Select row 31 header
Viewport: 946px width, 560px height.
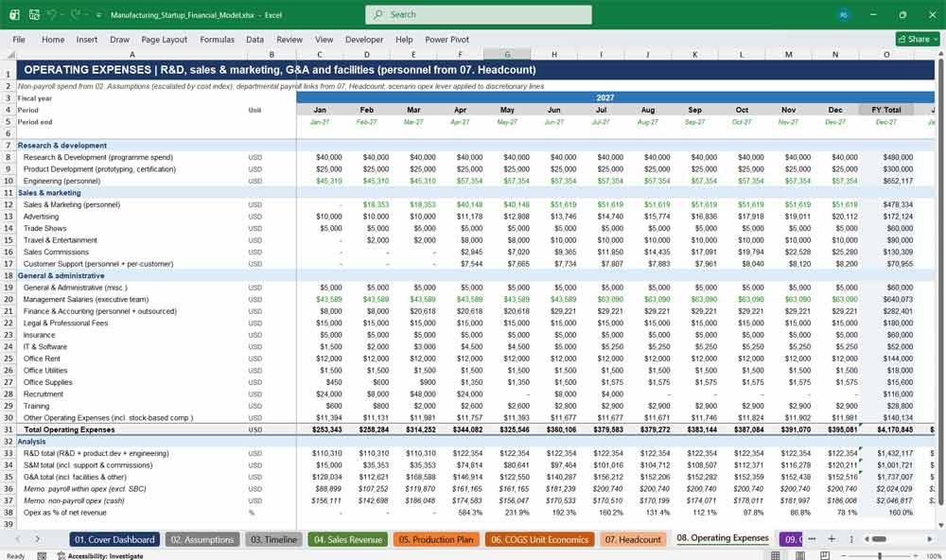[8, 429]
